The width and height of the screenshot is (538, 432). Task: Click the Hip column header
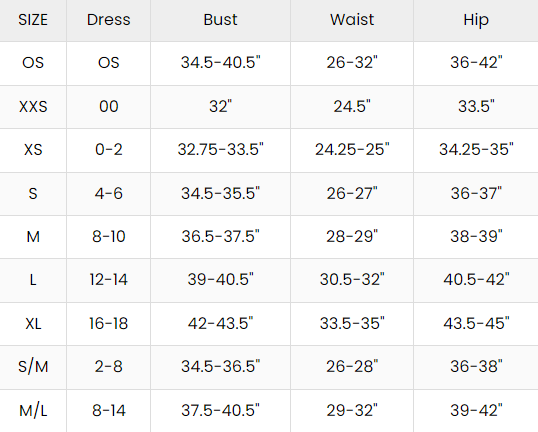point(476,20)
